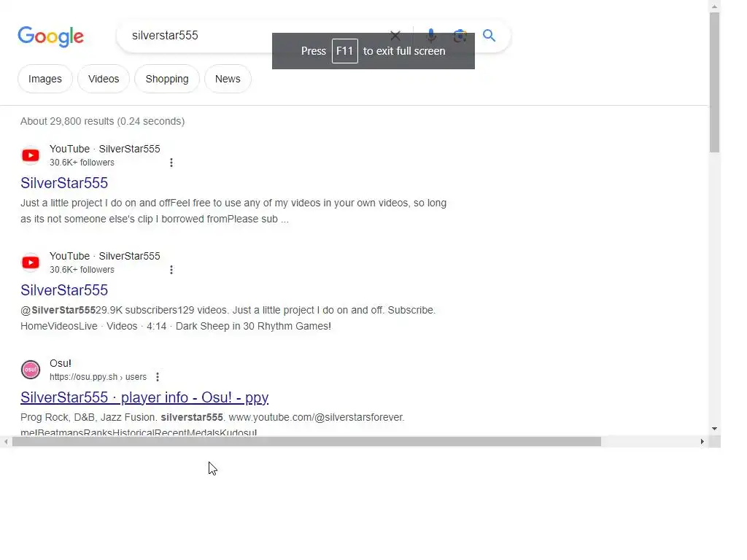This screenshot has height=560, width=747.
Task: Open more options for second YouTube result
Action: click(x=171, y=270)
